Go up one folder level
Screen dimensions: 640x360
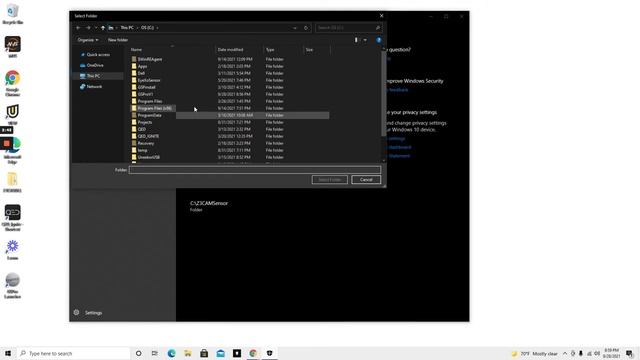click(103, 28)
